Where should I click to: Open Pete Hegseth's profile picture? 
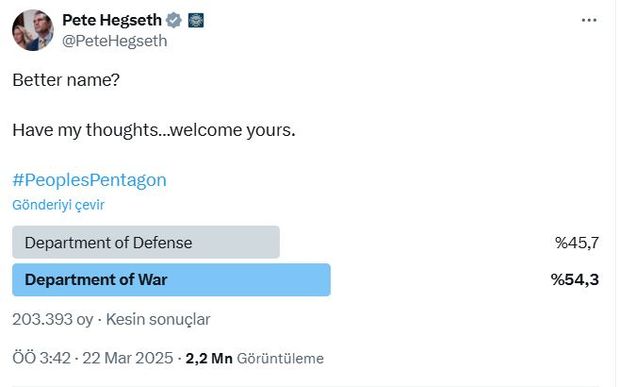pyautogui.click(x=33, y=30)
